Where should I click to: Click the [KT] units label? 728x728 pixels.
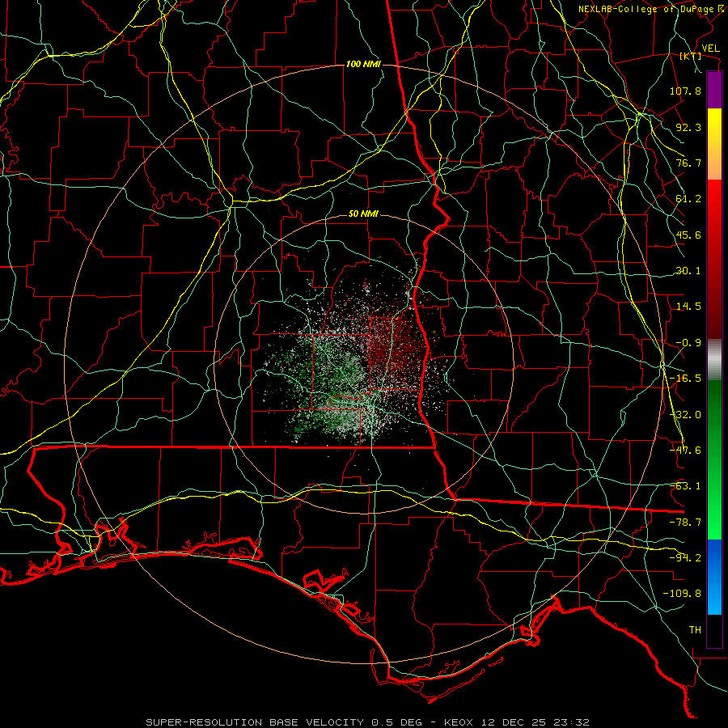(691, 57)
